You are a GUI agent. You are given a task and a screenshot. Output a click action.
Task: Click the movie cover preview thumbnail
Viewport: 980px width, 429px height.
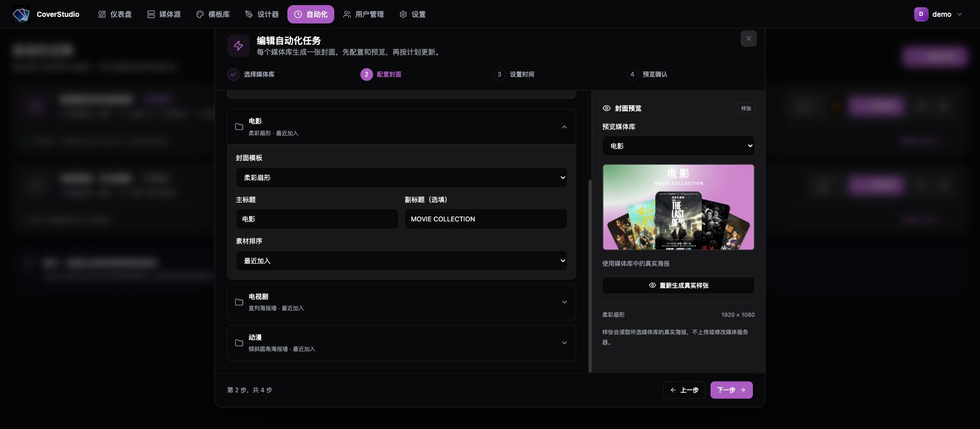point(678,207)
